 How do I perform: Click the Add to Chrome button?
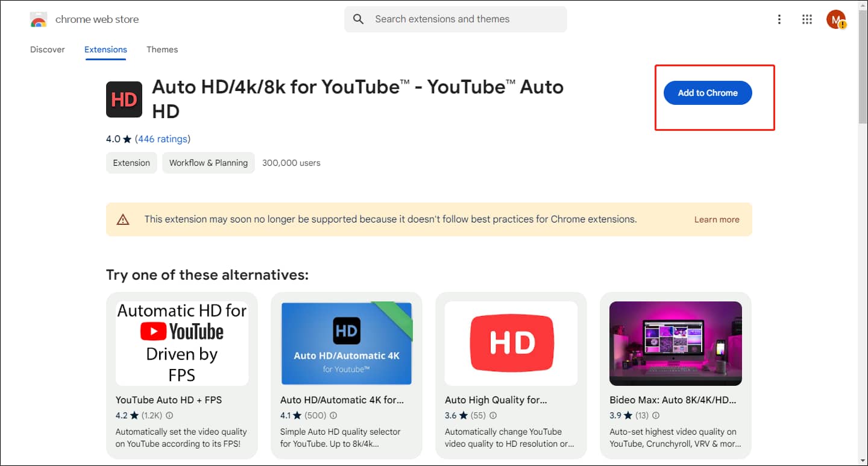(708, 93)
